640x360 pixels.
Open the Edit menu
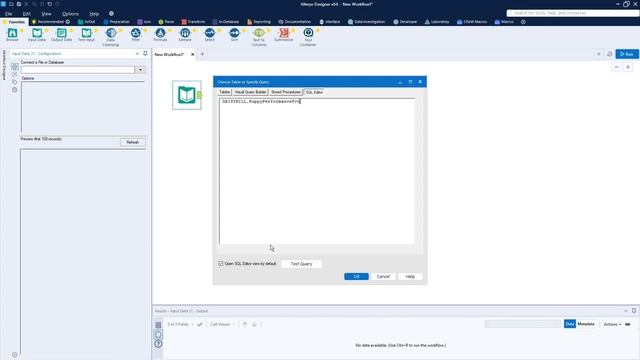pyautogui.click(x=27, y=13)
